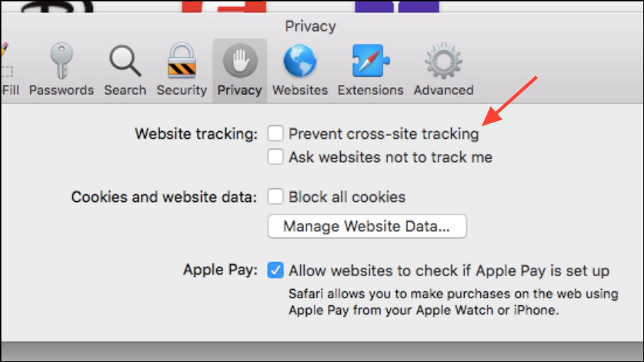Select the Security tab label
644x362 pixels.
pyautogui.click(x=182, y=90)
